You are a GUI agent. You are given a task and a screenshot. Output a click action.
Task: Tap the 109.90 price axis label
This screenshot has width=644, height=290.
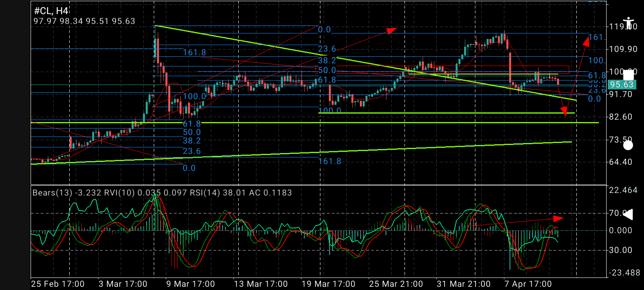(623, 49)
